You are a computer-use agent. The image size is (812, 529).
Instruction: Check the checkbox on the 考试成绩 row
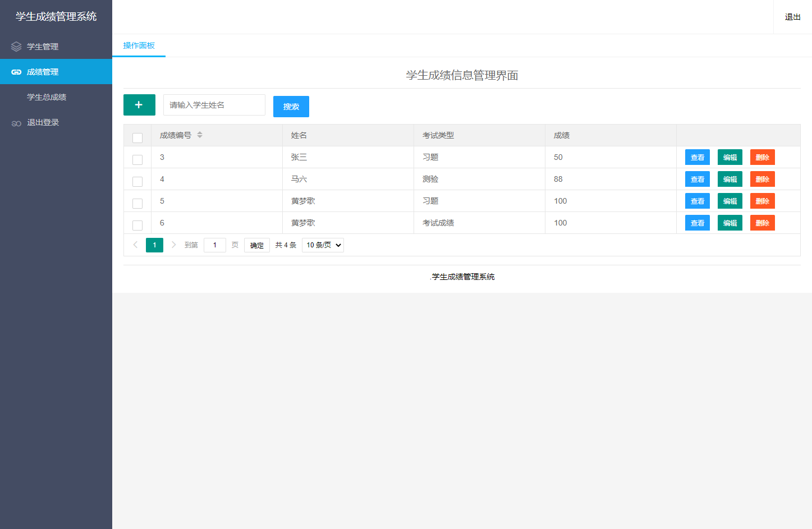pyautogui.click(x=137, y=225)
